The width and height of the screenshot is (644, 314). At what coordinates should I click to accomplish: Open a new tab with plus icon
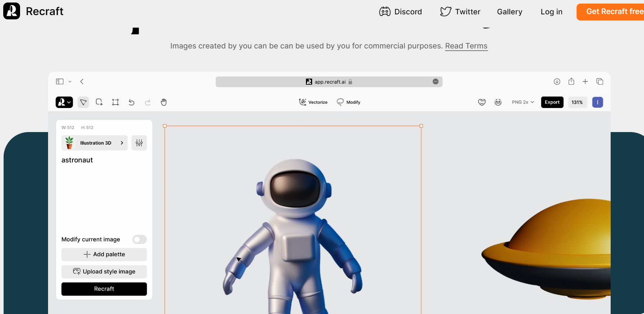tap(585, 81)
